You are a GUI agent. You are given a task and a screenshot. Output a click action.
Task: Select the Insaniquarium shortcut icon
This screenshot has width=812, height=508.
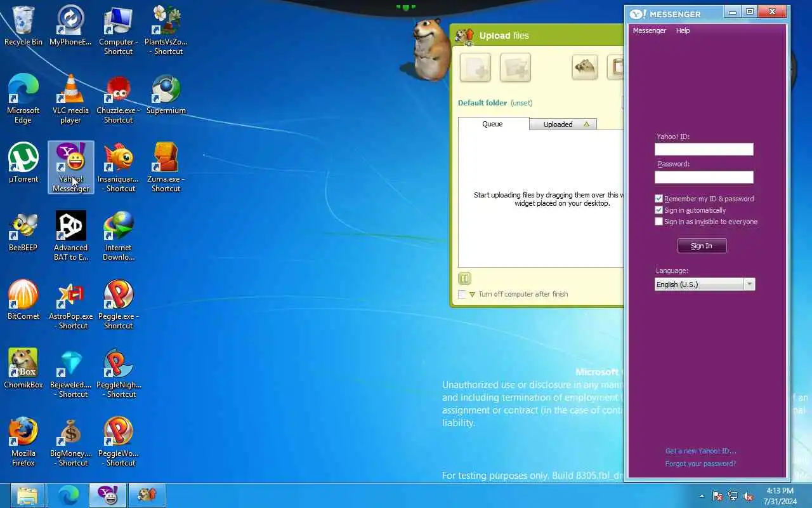(118, 168)
